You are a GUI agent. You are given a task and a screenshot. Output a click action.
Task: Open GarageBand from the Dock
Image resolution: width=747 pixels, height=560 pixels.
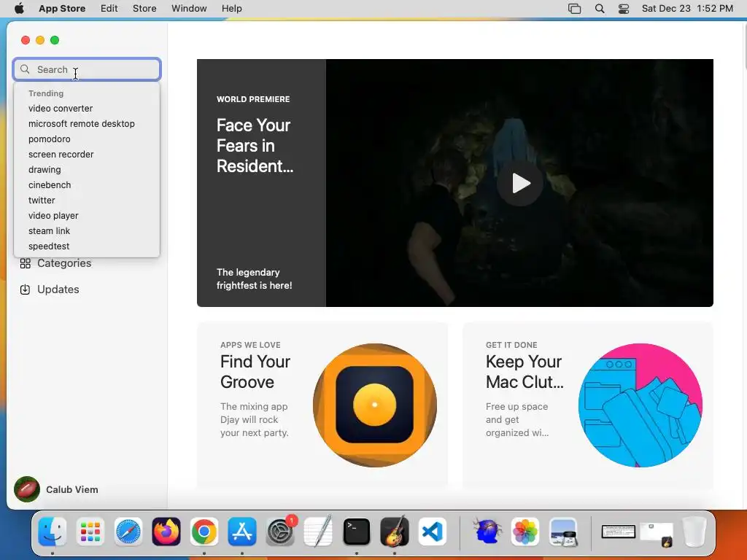[x=395, y=532]
